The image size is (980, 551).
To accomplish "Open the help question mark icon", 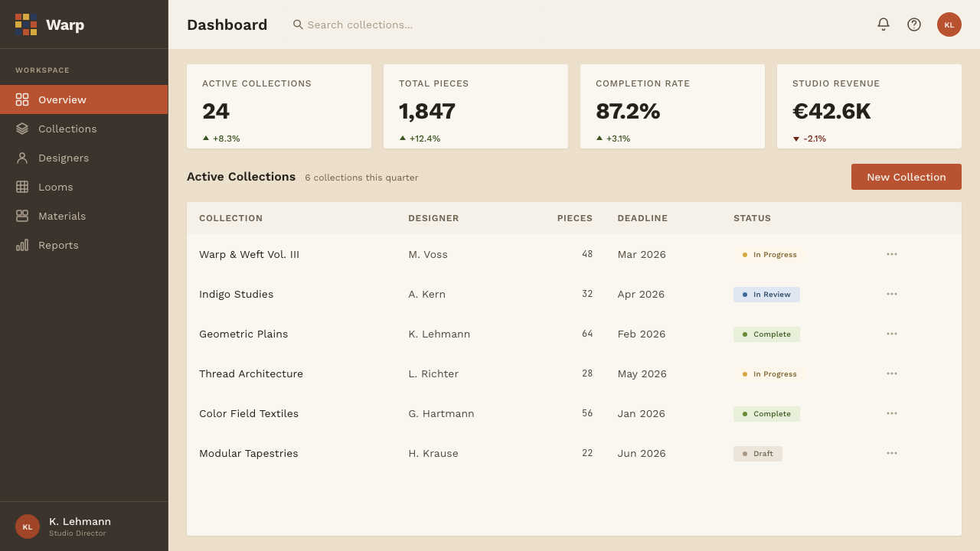I will pyautogui.click(x=914, y=24).
